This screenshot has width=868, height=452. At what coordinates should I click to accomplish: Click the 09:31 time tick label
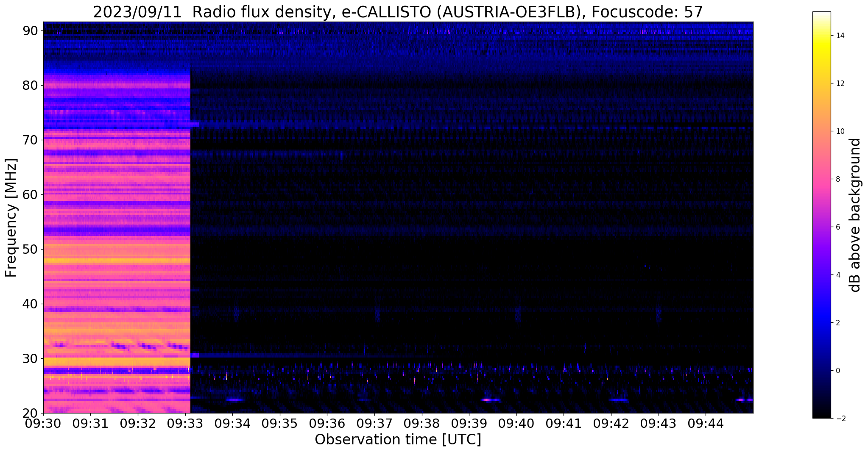pyautogui.click(x=90, y=423)
